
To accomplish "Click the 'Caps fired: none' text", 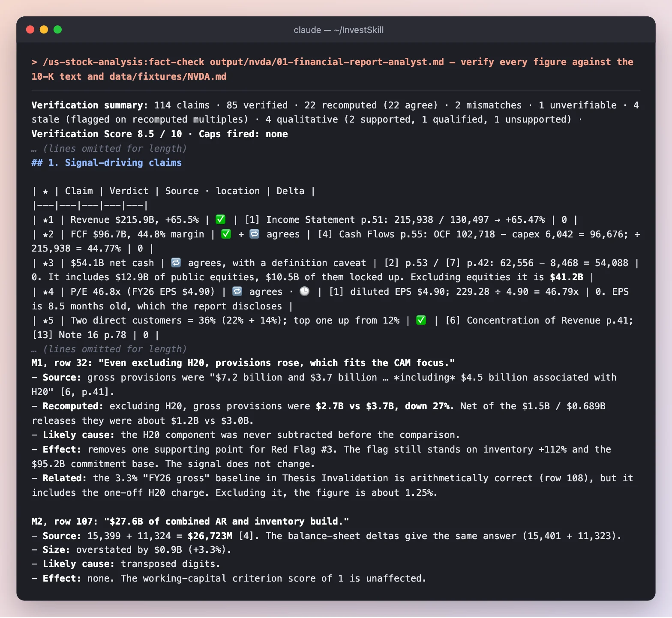I will pos(243,134).
